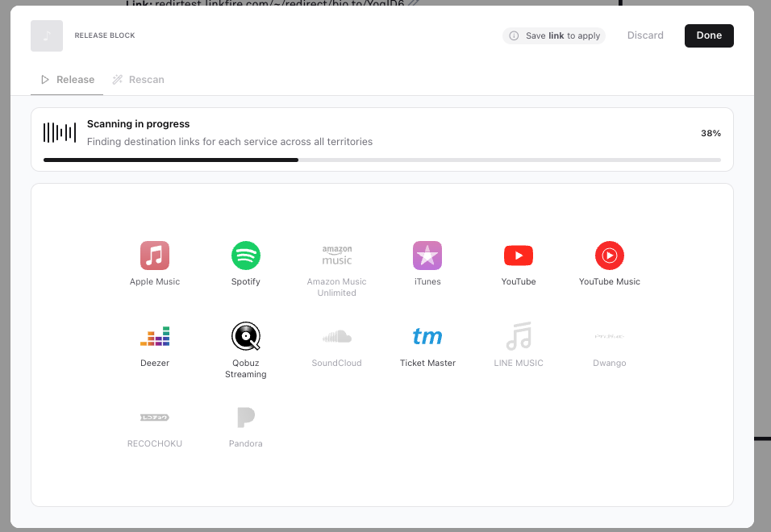Open the Rescan tab
The image size is (771, 532).
(138, 80)
